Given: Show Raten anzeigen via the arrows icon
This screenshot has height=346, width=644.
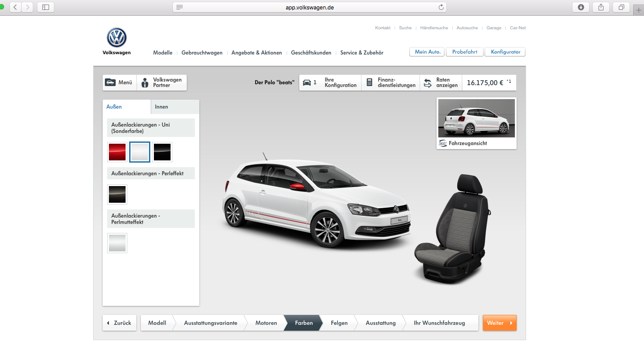Looking at the screenshot, I should point(428,82).
